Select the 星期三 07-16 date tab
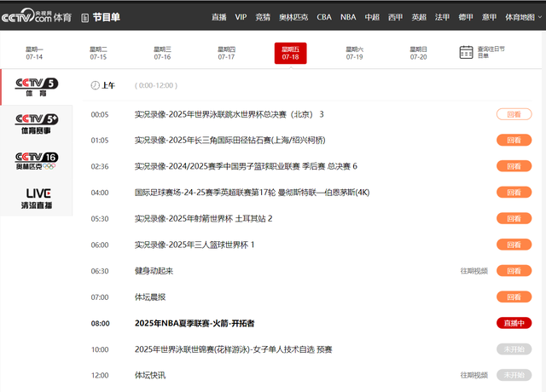546x392 pixels. 162,53
